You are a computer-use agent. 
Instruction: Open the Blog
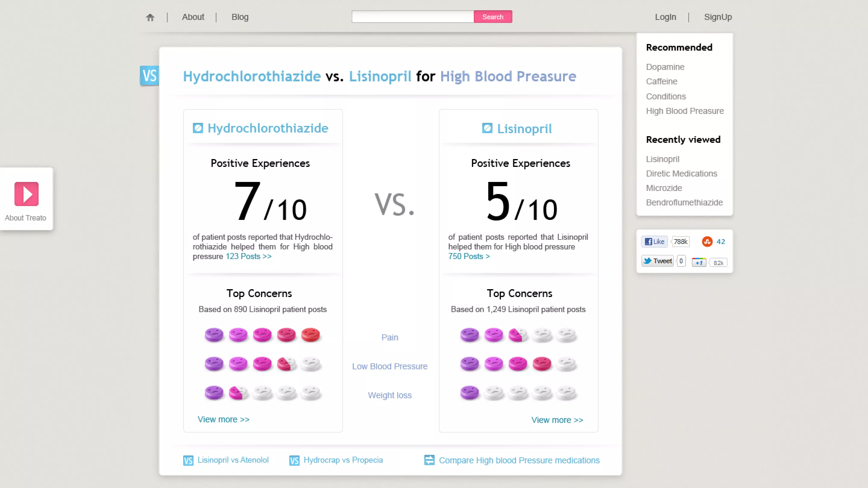click(240, 17)
